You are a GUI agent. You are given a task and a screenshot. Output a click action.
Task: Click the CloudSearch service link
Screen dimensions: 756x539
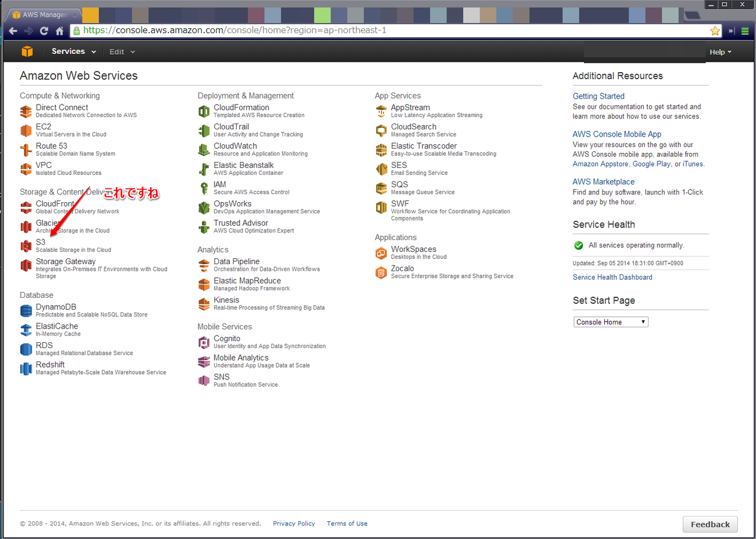point(413,126)
